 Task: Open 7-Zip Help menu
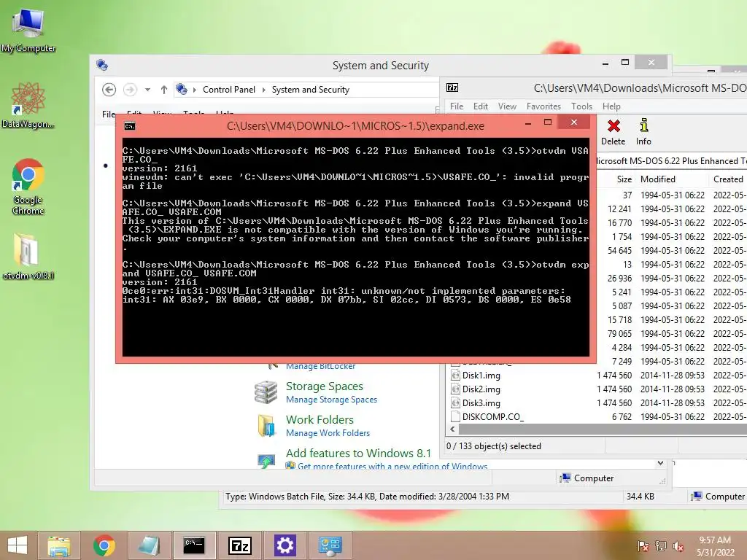611,106
